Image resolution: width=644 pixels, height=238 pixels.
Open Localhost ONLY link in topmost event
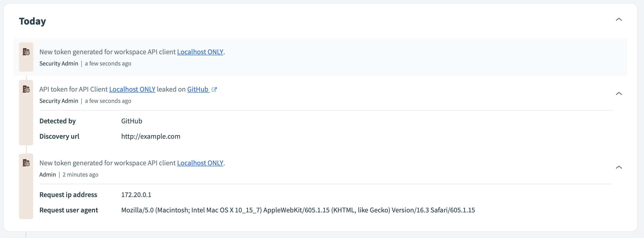tap(200, 52)
